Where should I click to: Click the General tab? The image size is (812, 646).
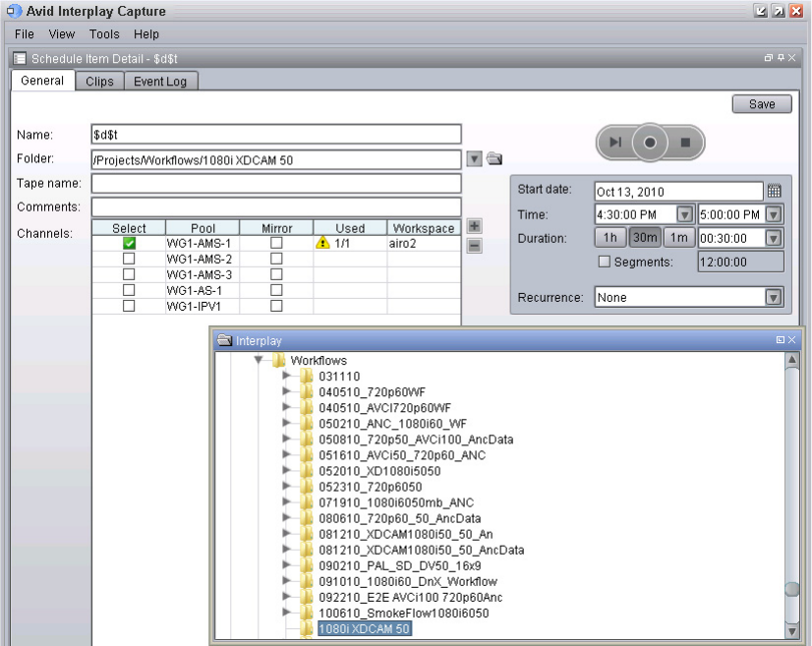click(x=42, y=81)
